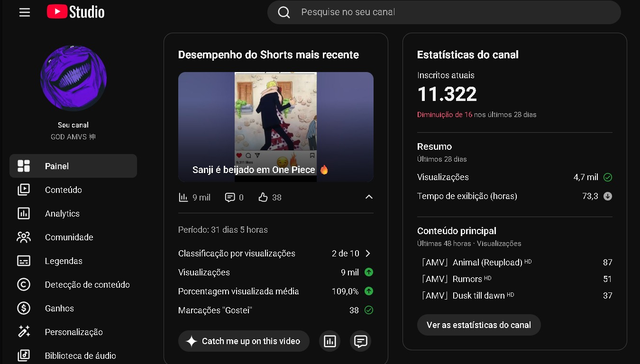The width and height of the screenshot is (640, 364).
Task: Go to the Ganhos page
Action: pos(73,308)
